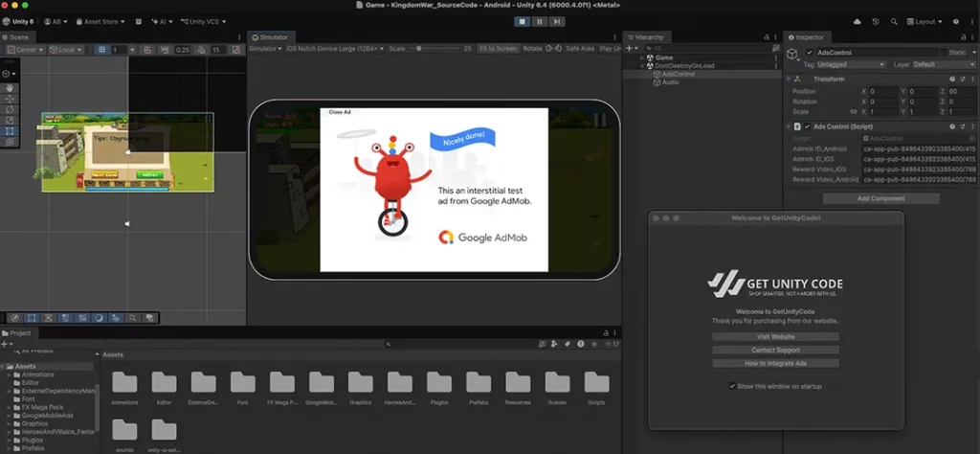The image size is (980, 454).
Task: Click the Scene overlay search icon
Action: pos(132,318)
